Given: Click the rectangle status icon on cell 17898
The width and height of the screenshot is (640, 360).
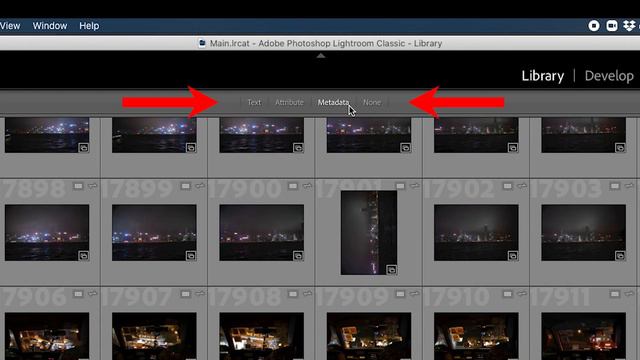Looking at the screenshot, I should click(x=78, y=186).
